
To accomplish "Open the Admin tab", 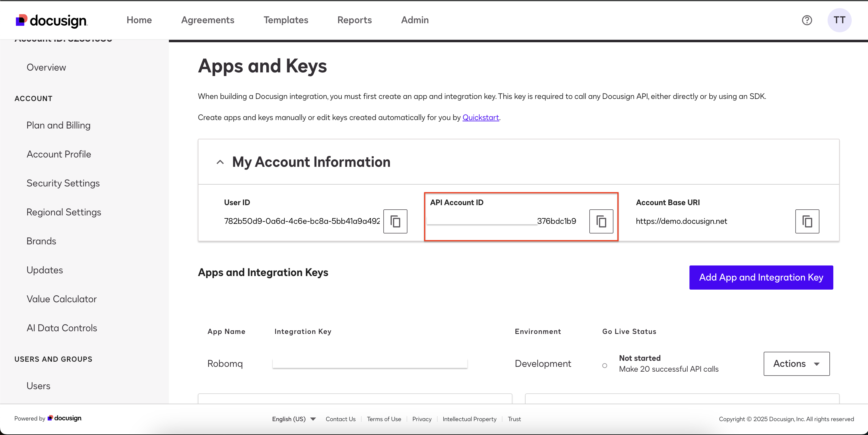I will pyautogui.click(x=415, y=20).
